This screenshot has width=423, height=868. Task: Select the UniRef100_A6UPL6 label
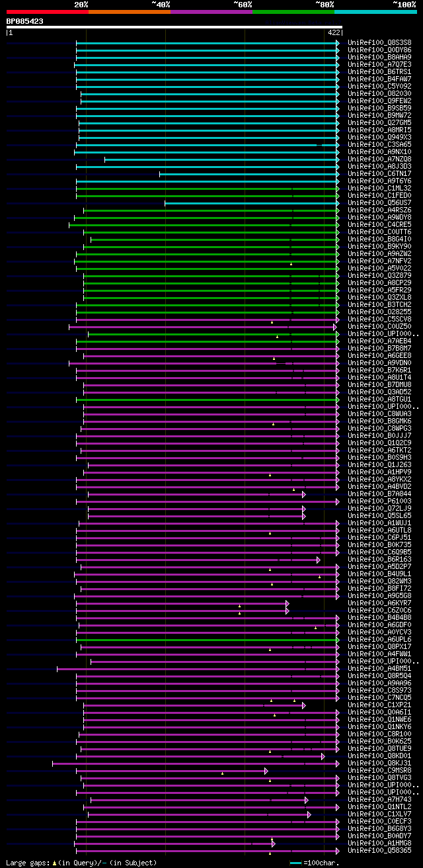(379, 639)
